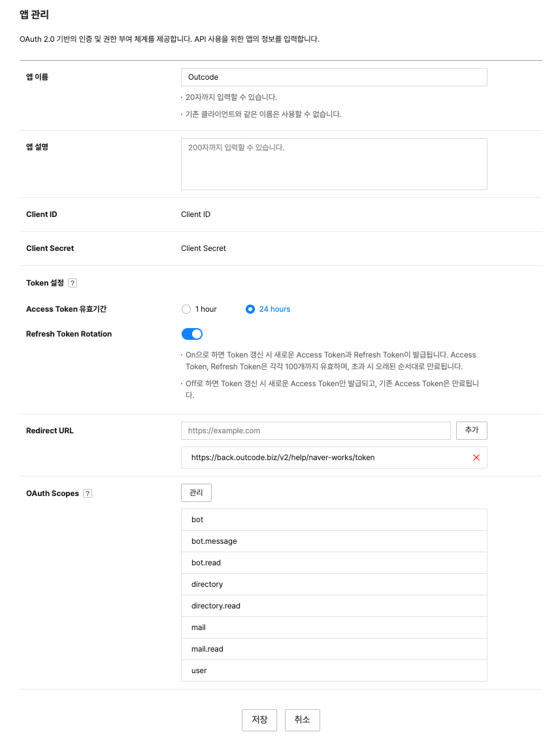Remove the back.outcode.biz redirect URL
This screenshot has width=560, height=749.
(x=476, y=458)
